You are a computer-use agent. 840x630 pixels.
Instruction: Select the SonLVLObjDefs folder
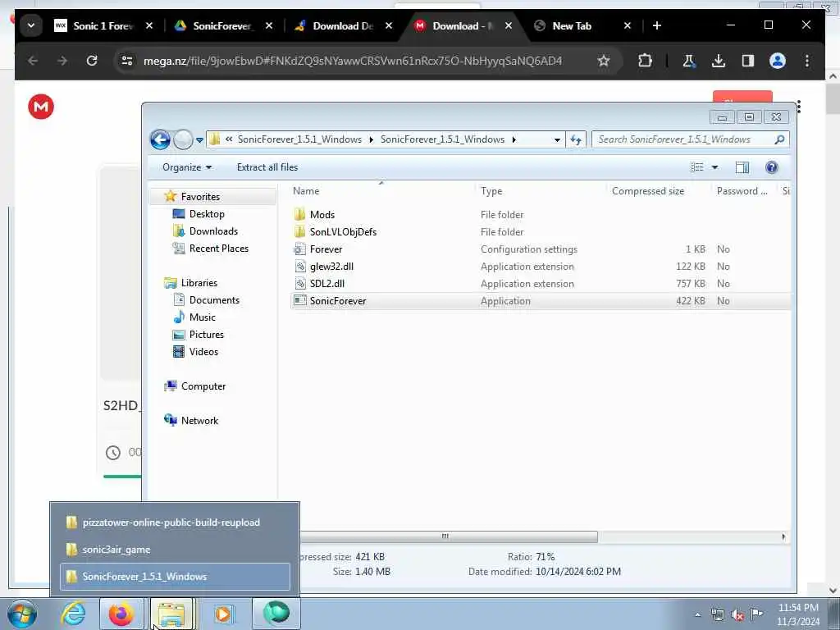(343, 232)
